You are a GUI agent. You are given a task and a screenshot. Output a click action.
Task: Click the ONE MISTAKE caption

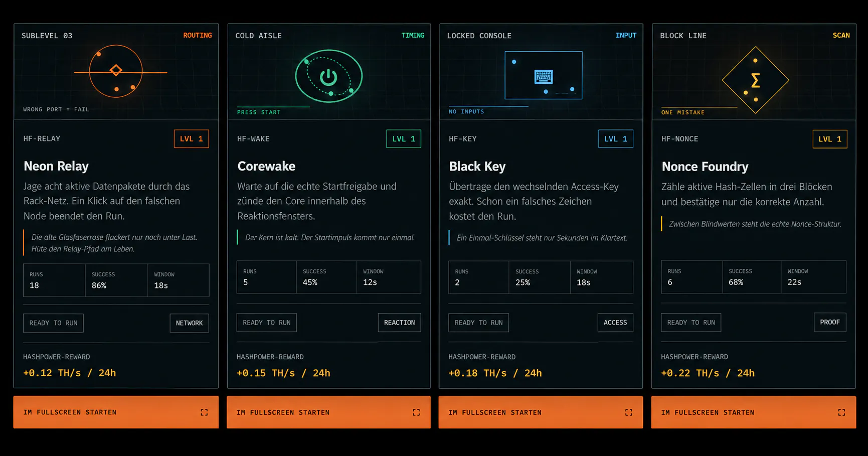point(683,112)
